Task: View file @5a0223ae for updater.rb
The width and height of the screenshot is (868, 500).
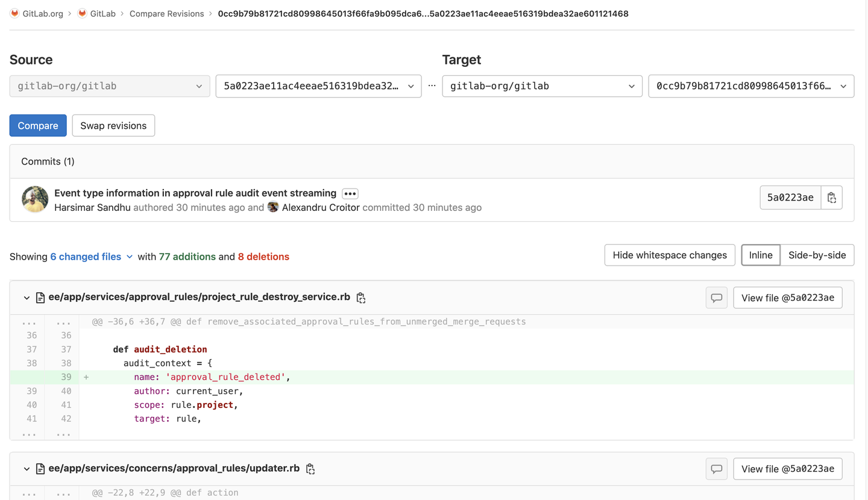Action: click(x=788, y=469)
